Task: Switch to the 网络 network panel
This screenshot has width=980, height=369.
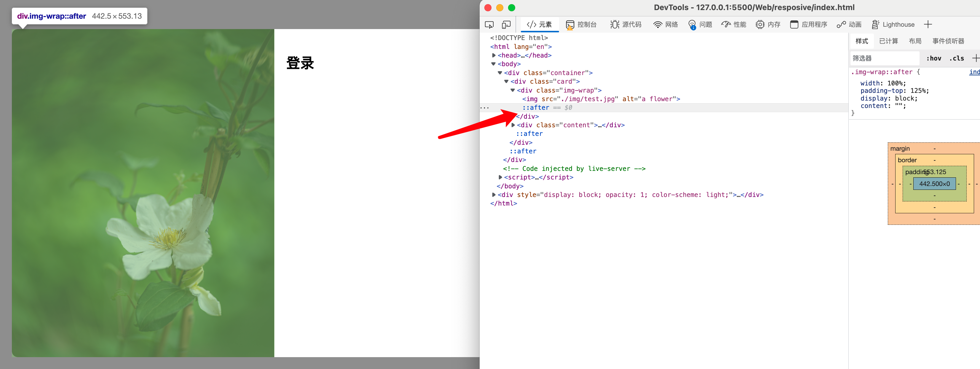Action: click(x=665, y=25)
